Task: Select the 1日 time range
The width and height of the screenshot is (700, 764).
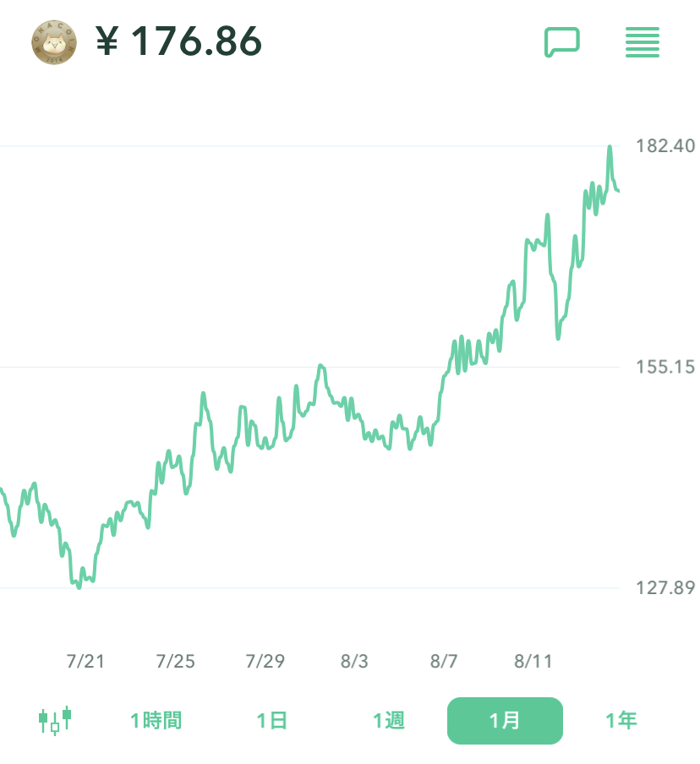Action: [x=272, y=721]
